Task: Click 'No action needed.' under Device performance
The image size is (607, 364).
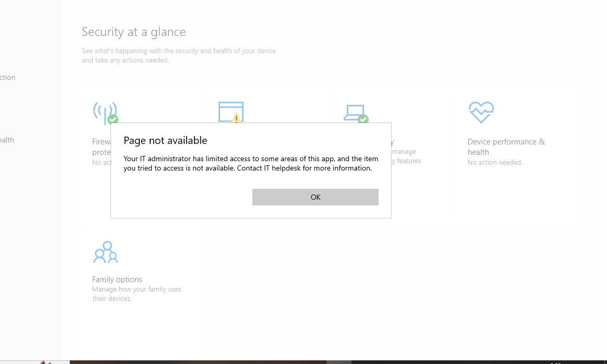Action: (x=495, y=163)
